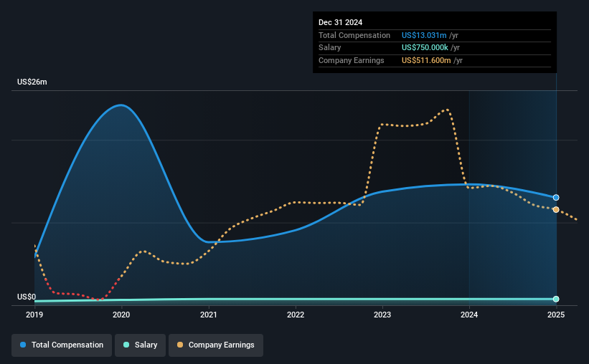Click the 2022 x-axis label
The height and width of the screenshot is (364, 589).
pos(296,315)
